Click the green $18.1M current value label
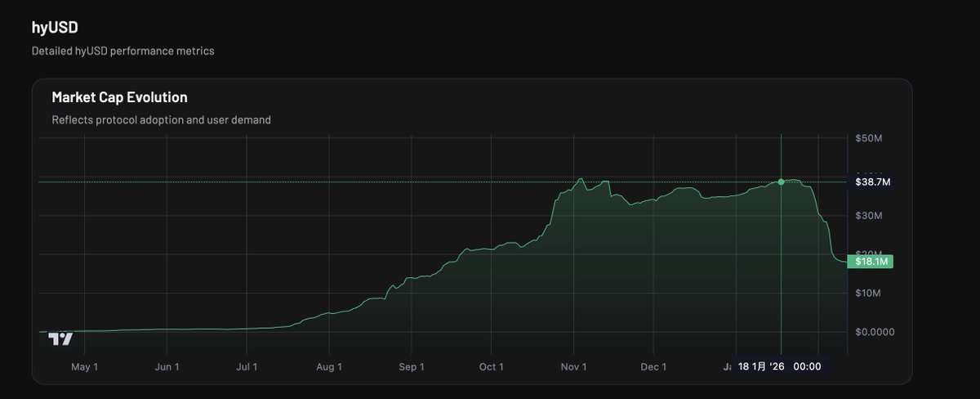 [x=871, y=262]
